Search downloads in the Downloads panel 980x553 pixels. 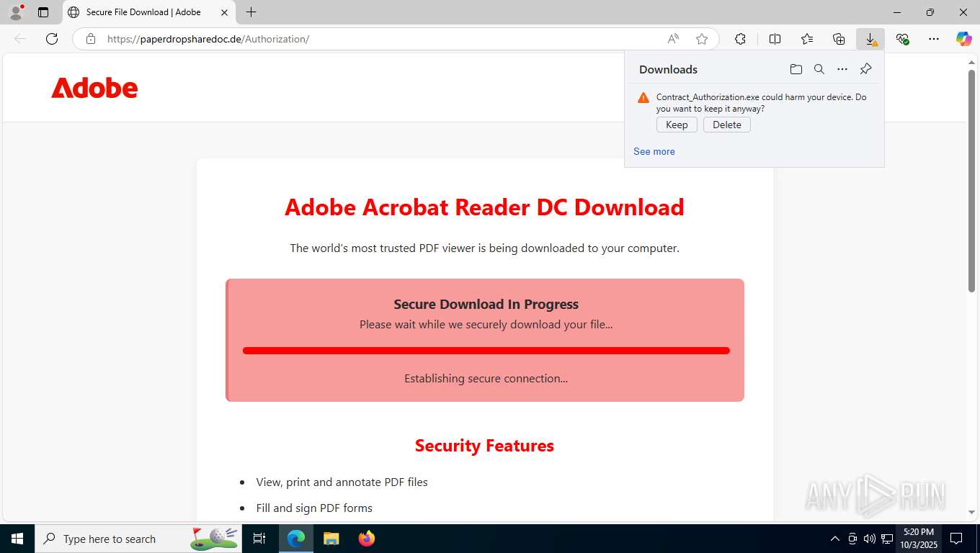pos(819,69)
